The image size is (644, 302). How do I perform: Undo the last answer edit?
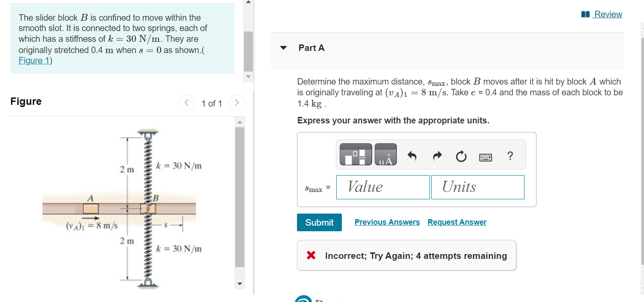(x=411, y=156)
